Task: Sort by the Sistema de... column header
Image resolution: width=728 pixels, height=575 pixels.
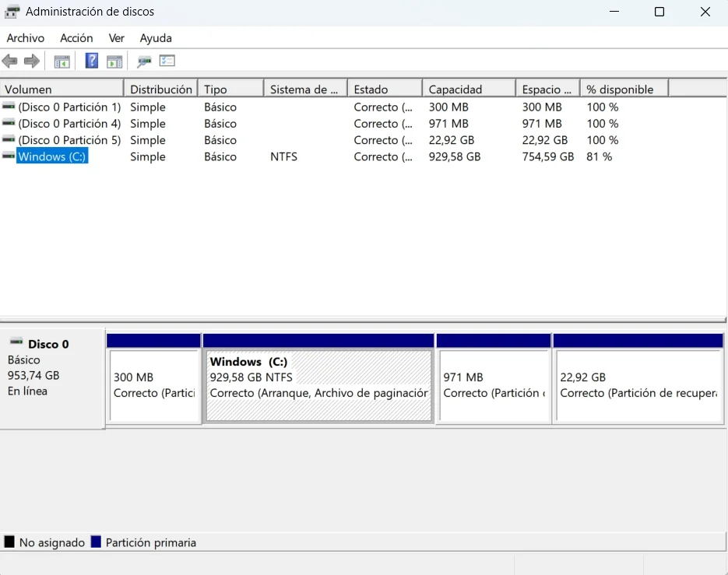Action: (305, 89)
